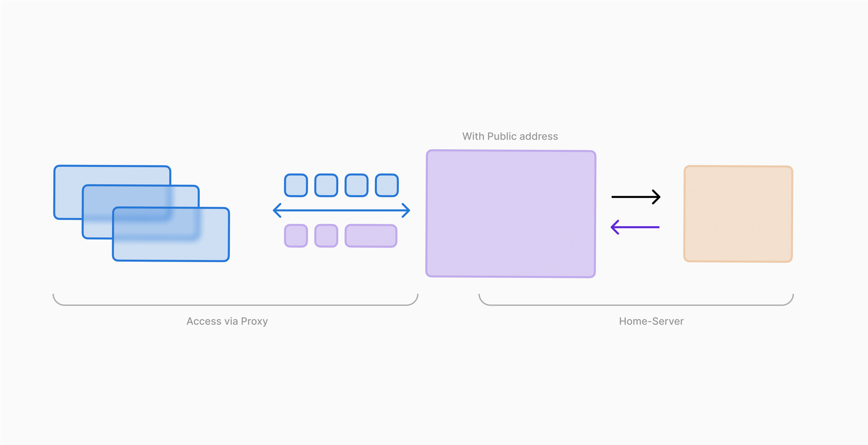Select the bracket above "Home-Server"
868x445 pixels.
pyautogui.click(x=636, y=304)
